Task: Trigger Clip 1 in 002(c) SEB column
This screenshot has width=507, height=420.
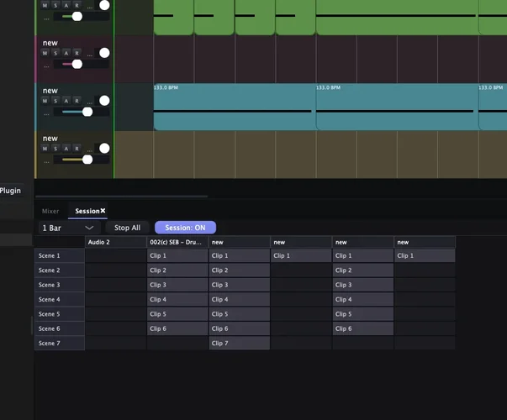Action: [177, 255]
